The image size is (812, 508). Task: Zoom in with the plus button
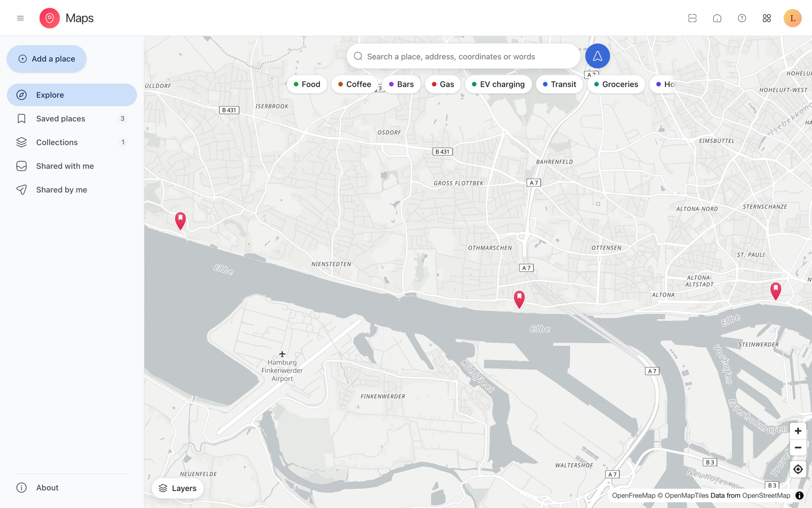point(798,431)
